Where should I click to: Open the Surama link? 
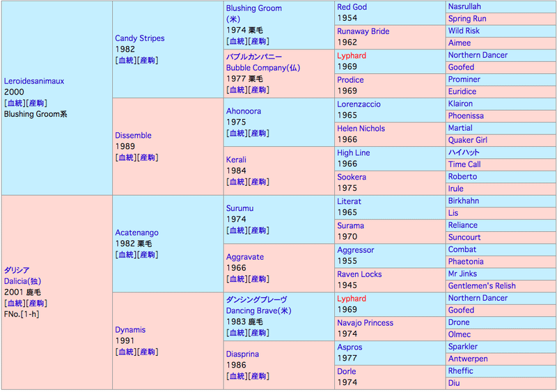coord(351,226)
